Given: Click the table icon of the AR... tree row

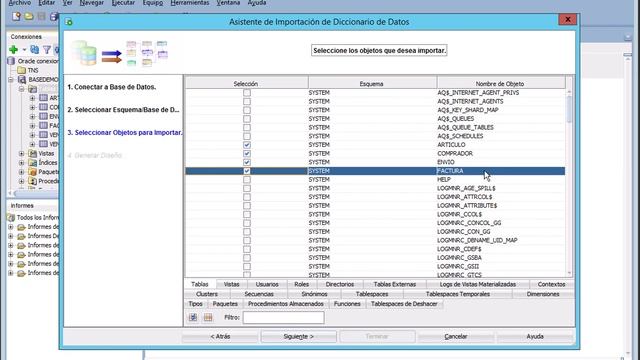Looking at the screenshot, I should pyautogui.click(x=43, y=98).
